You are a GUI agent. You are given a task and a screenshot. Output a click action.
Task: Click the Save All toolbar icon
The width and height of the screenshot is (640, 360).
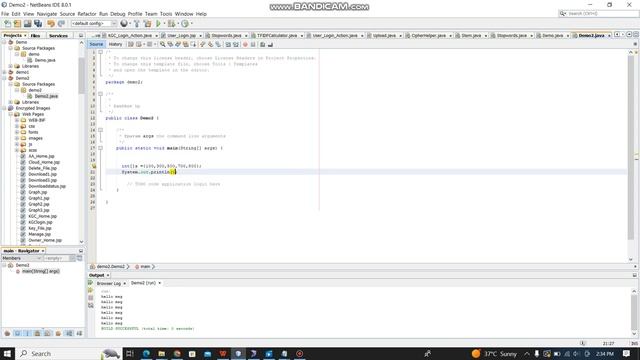[x=38, y=24]
